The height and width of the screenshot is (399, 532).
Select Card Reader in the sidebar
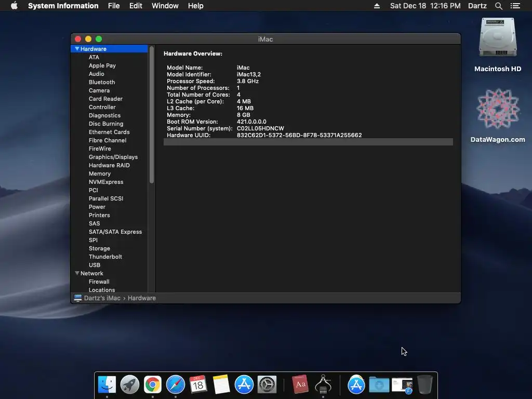click(105, 99)
